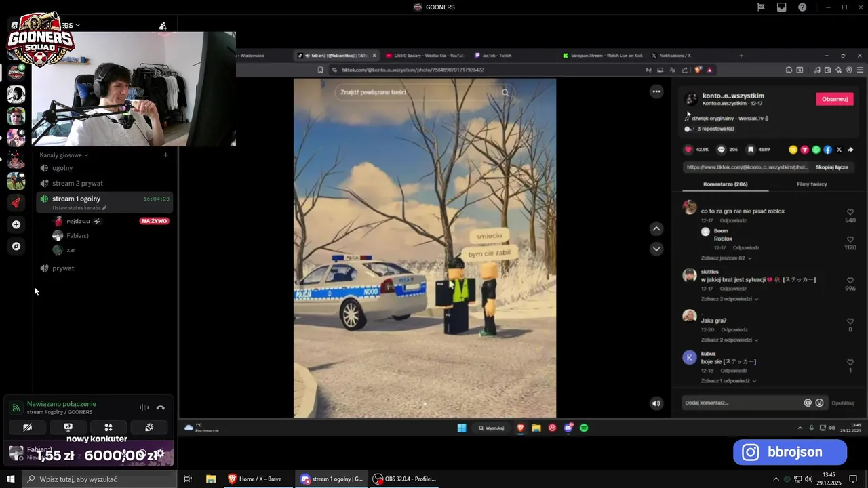Open soundboard button in voice panel

(x=149, y=427)
